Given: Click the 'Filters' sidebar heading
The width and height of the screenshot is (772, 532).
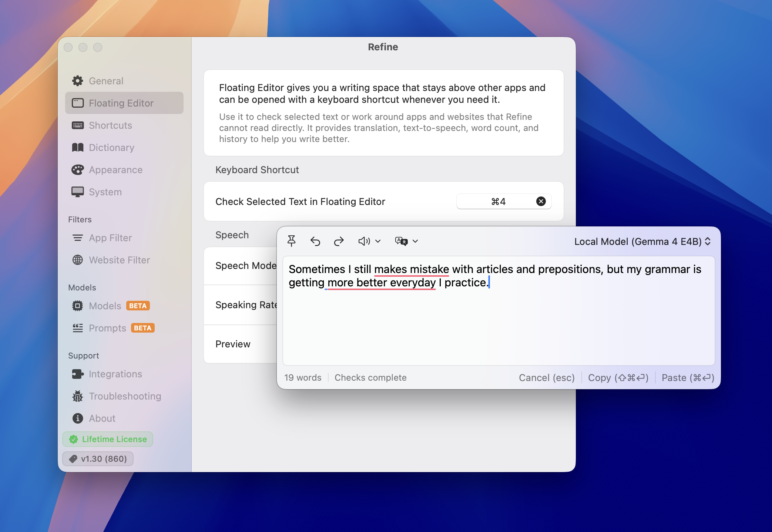Looking at the screenshot, I should (80, 219).
